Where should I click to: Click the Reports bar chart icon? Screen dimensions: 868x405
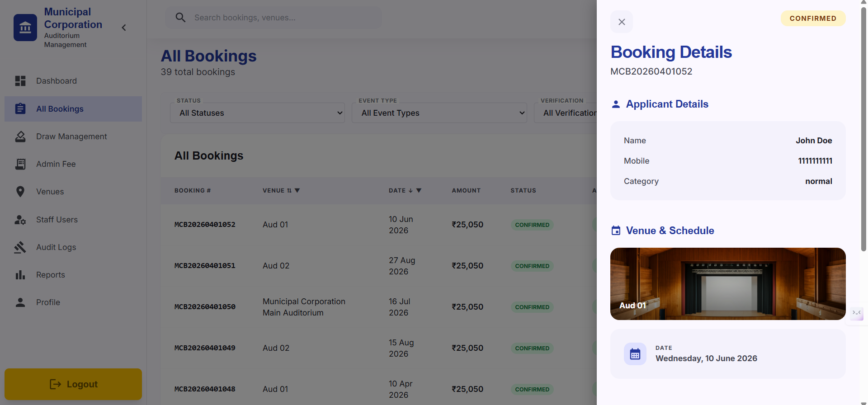point(20,275)
